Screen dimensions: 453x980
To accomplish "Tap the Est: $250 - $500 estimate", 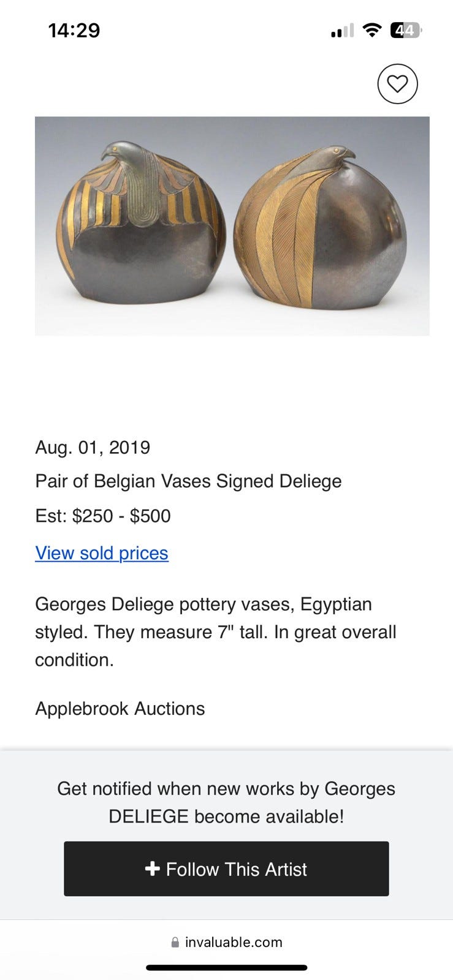I will [x=103, y=516].
